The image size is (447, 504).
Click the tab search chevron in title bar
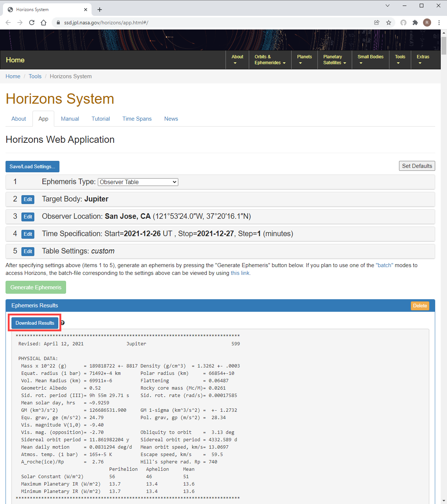(x=388, y=6)
